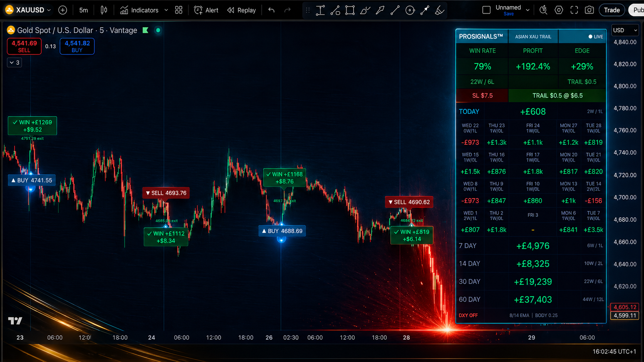Screen dimensions: 644x362
Task: Click the Save link under Unnamed
Action: [x=508, y=14]
